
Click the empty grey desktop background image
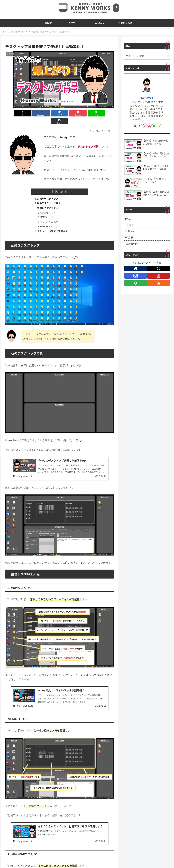(x=59, y=403)
